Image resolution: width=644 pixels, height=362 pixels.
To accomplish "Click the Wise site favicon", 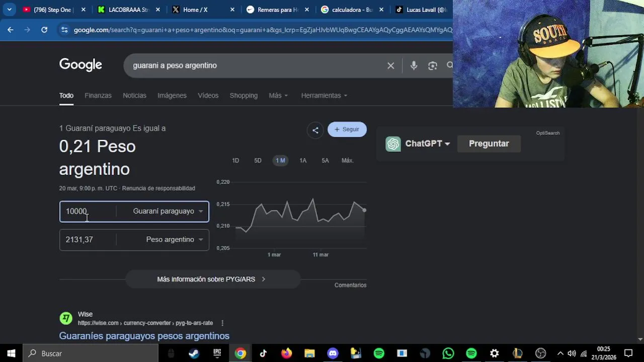I will coord(66,318).
